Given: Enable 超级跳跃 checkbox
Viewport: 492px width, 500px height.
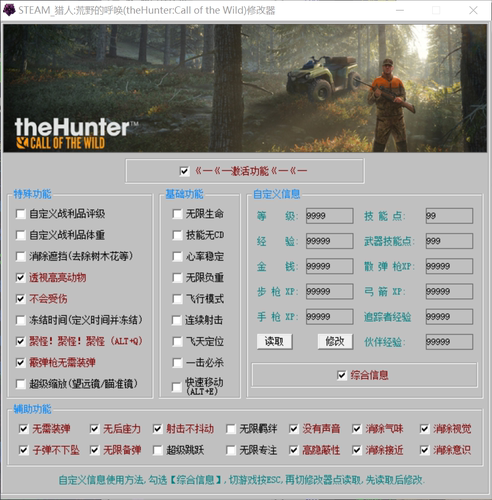Looking at the screenshot, I should pos(157,451).
